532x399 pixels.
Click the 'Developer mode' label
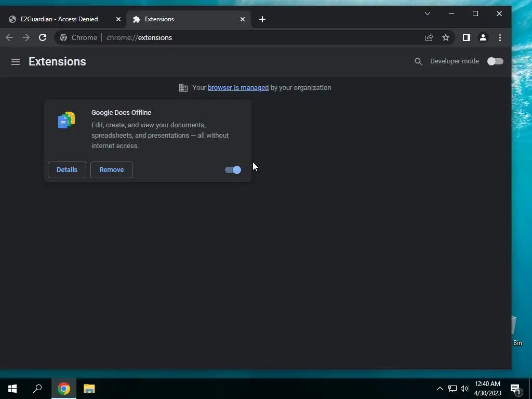click(x=455, y=61)
